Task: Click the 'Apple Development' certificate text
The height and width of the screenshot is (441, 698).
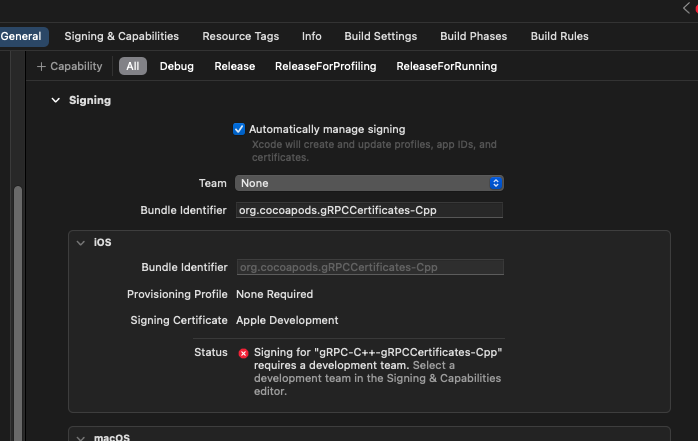Action: 287,320
